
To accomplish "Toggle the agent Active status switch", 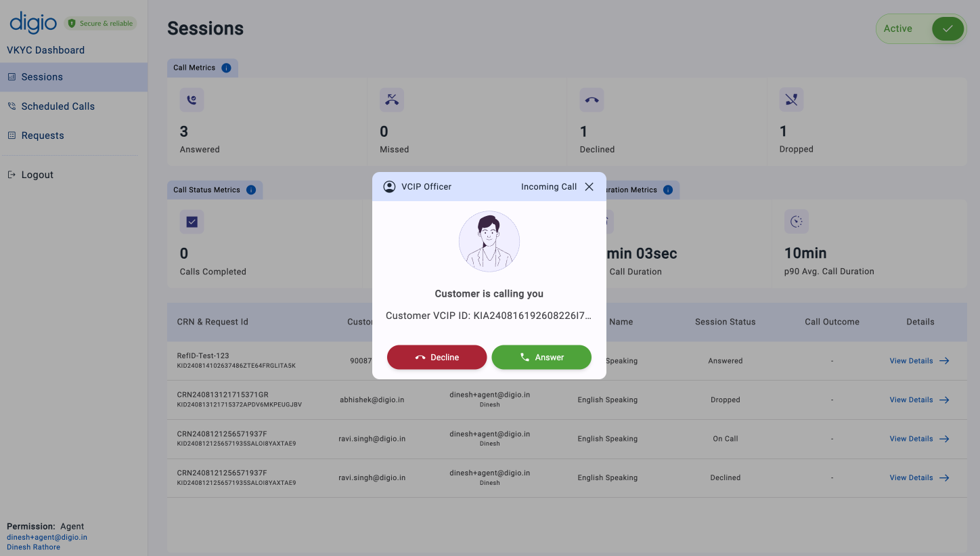I will (947, 28).
